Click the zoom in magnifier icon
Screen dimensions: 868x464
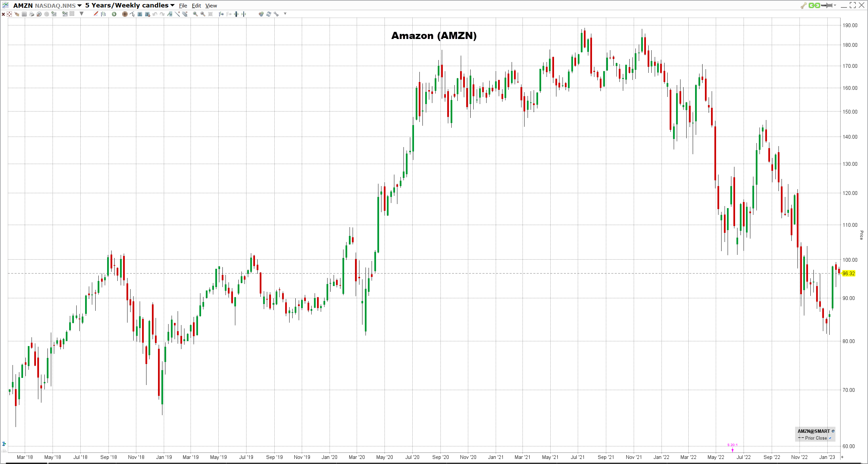(195, 14)
